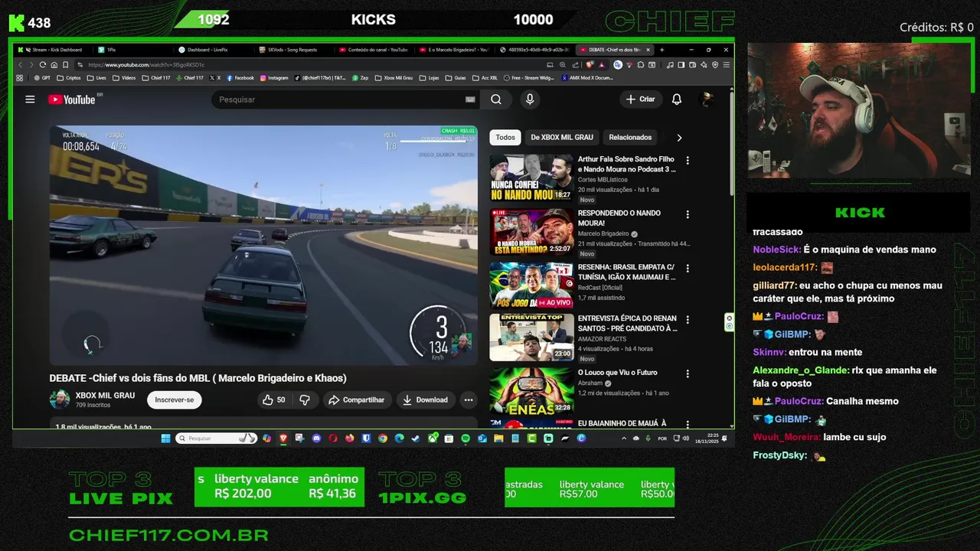This screenshot has height=551, width=980.
Task: Open the YouTube account avatar menu
Action: pos(707,99)
